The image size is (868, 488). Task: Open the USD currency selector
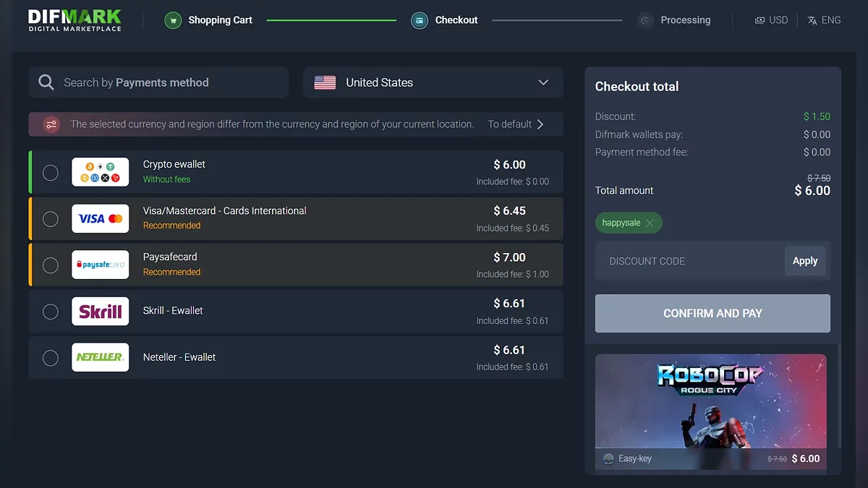click(771, 20)
